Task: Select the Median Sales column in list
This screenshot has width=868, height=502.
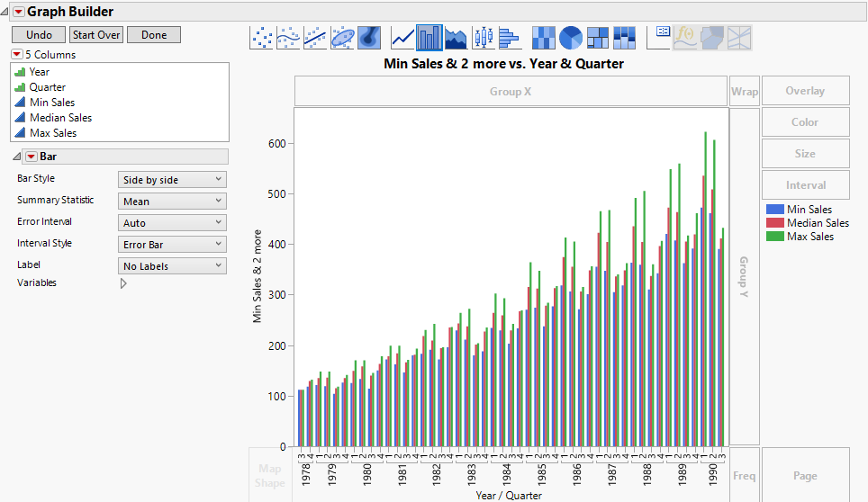Action: (x=60, y=118)
